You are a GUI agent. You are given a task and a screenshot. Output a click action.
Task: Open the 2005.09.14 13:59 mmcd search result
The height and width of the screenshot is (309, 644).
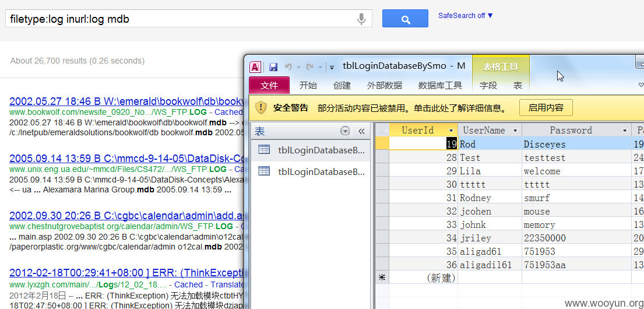(126, 159)
